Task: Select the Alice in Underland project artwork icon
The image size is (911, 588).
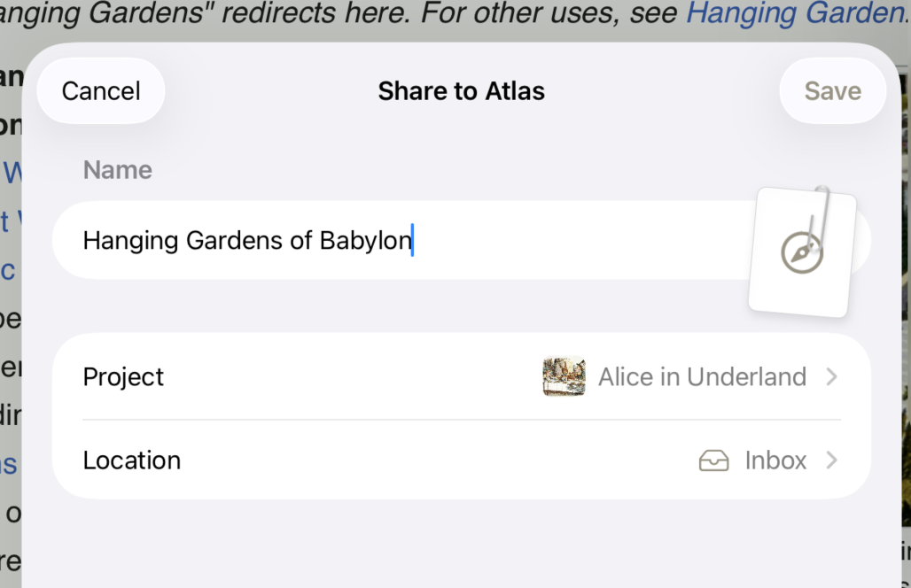Action: (564, 376)
